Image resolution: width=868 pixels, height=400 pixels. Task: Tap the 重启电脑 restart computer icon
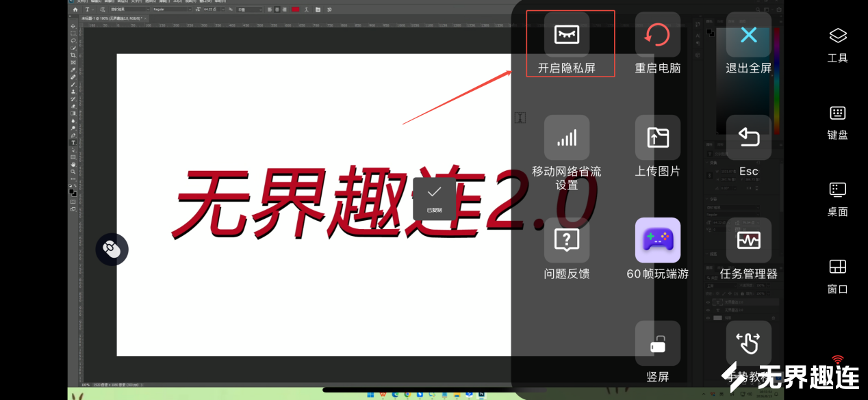(657, 34)
